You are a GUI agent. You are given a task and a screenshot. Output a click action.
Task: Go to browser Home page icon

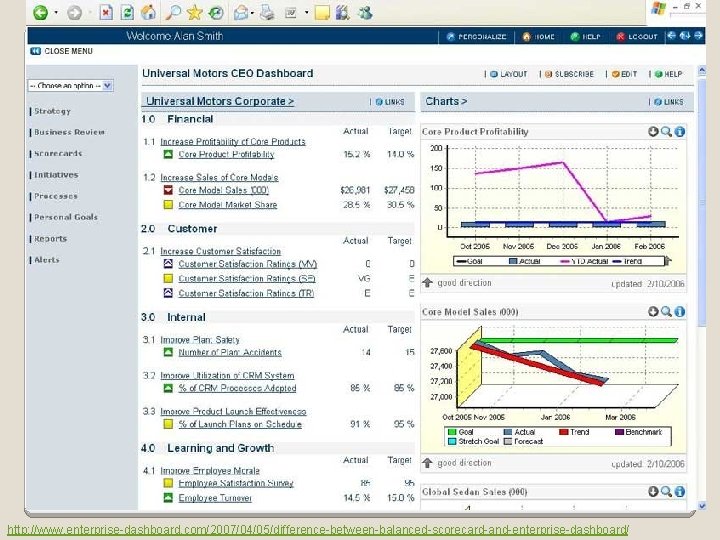(x=148, y=12)
